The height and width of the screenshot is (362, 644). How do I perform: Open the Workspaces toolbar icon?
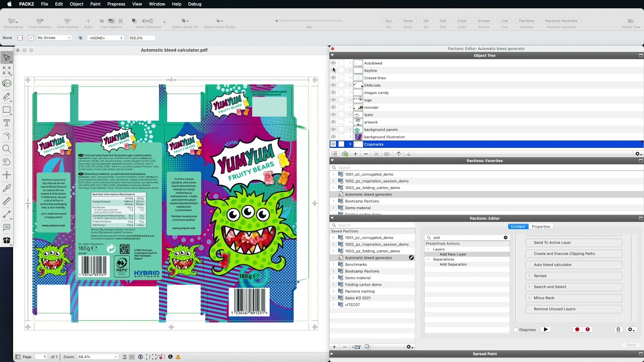point(13,21)
